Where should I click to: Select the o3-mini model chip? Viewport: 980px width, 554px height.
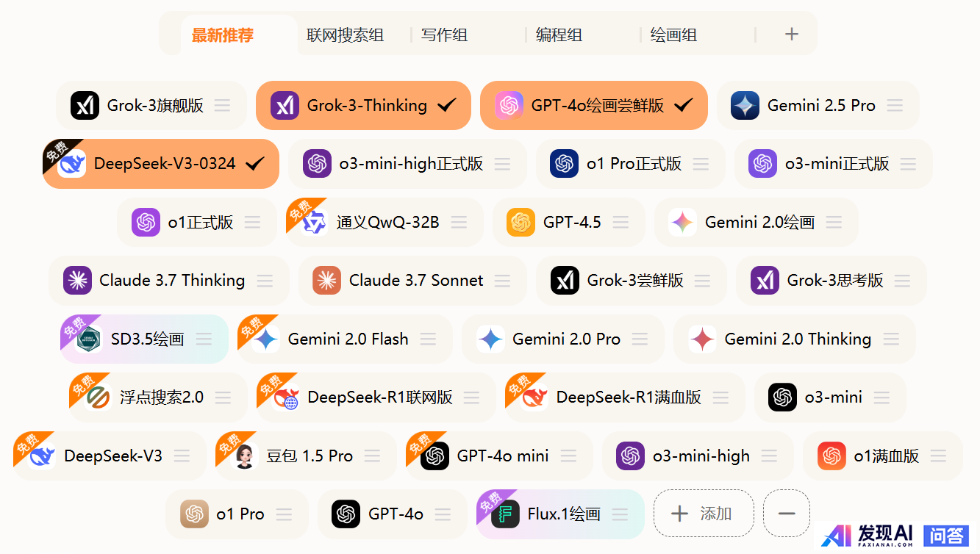coord(830,397)
